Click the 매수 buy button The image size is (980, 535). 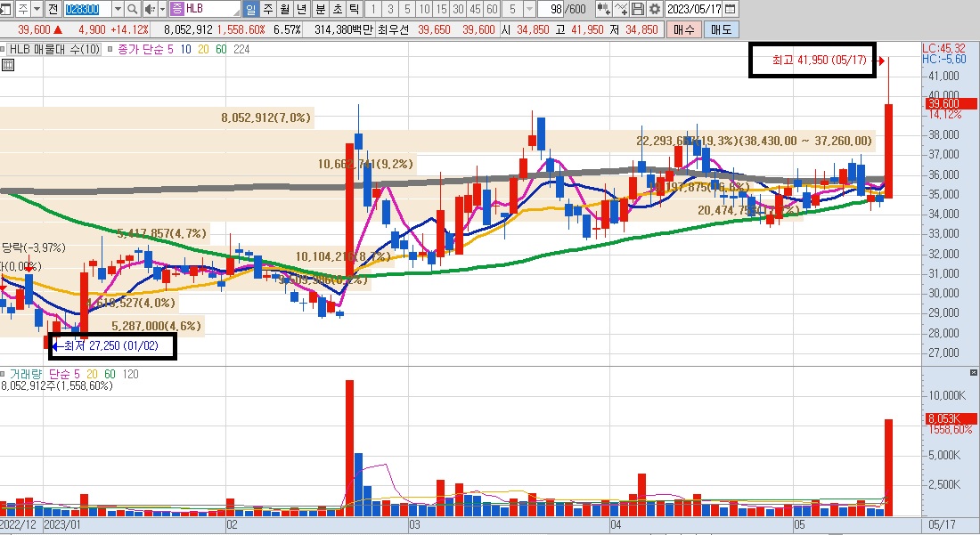coord(683,29)
